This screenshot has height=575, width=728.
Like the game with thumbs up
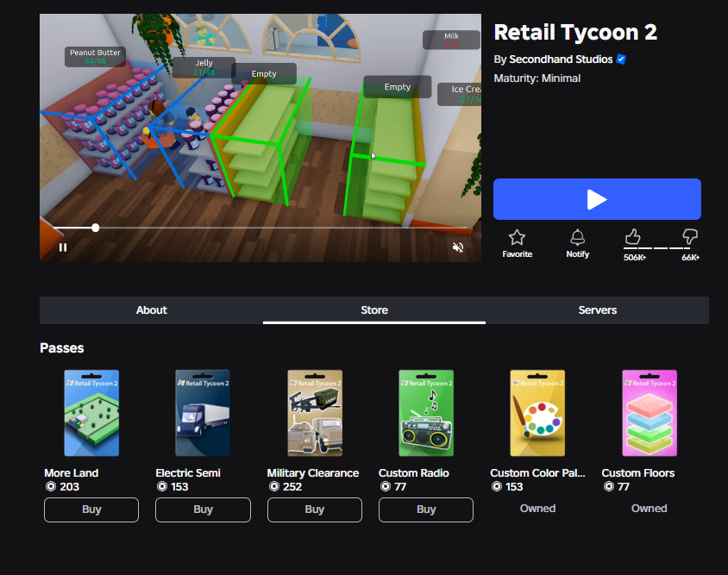632,237
